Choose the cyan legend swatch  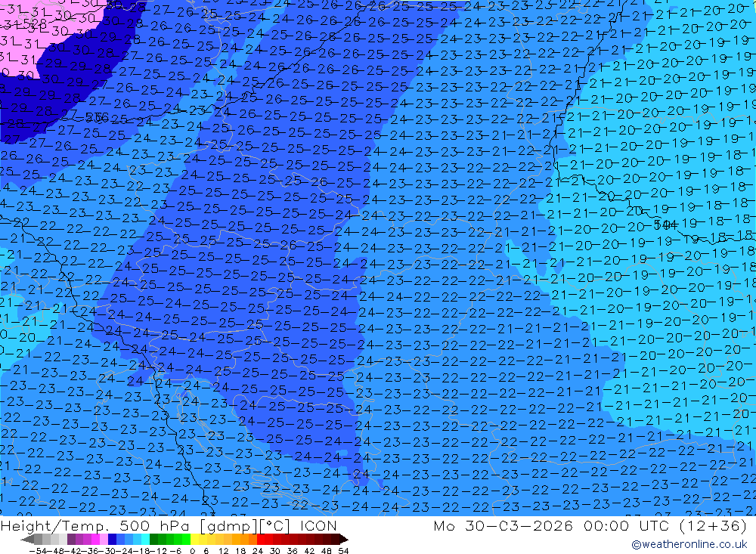tap(145, 539)
